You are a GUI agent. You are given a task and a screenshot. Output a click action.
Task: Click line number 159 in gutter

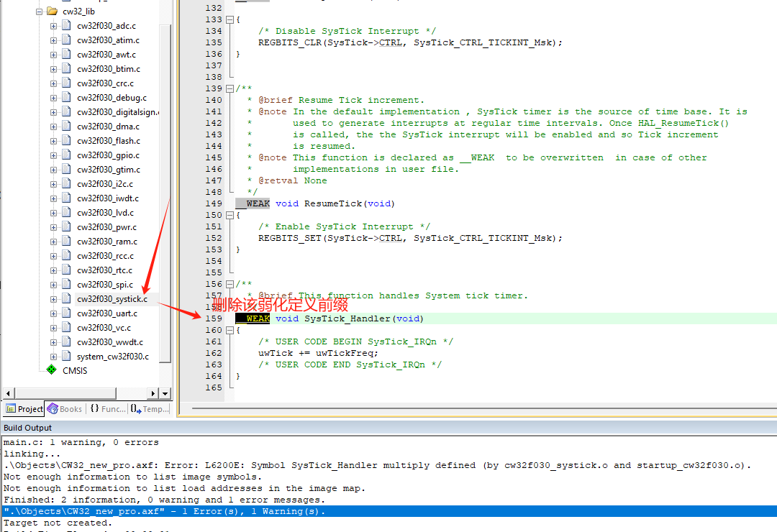[x=214, y=318]
